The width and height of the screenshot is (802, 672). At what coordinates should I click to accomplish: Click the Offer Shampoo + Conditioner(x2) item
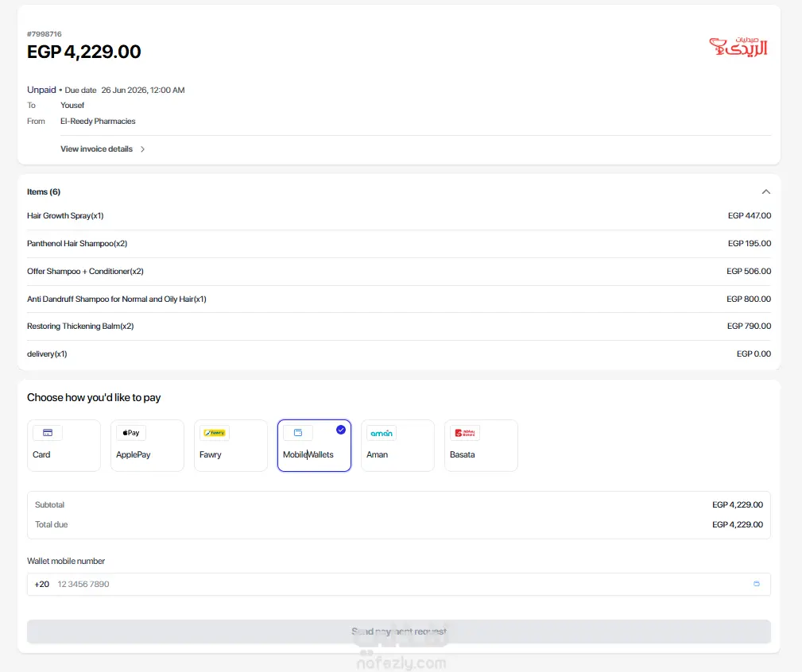pyautogui.click(x=85, y=272)
